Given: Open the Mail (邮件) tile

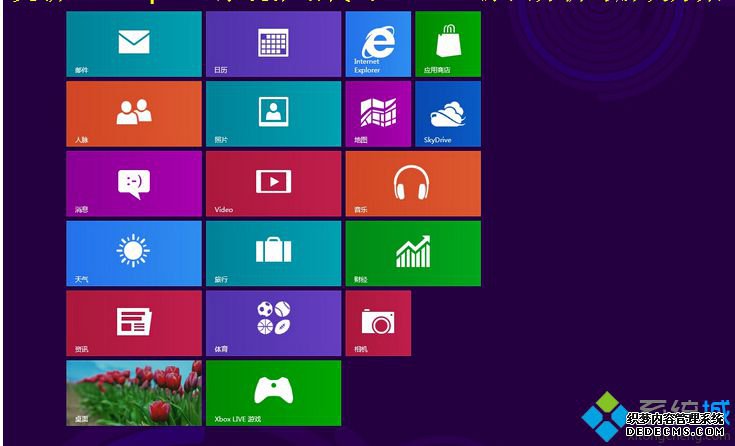Looking at the screenshot, I should click(134, 44).
